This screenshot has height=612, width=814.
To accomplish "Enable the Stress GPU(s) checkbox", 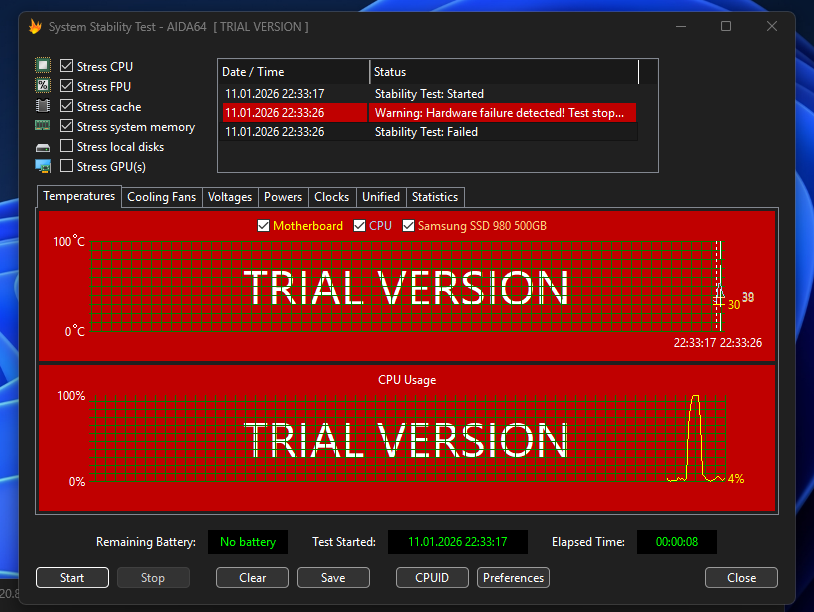I will click(x=67, y=166).
